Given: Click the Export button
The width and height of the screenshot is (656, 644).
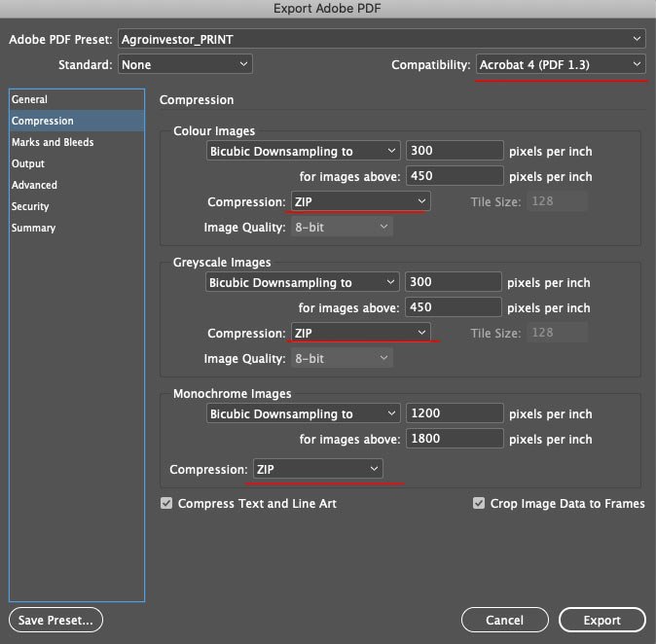Looking at the screenshot, I should [602, 620].
